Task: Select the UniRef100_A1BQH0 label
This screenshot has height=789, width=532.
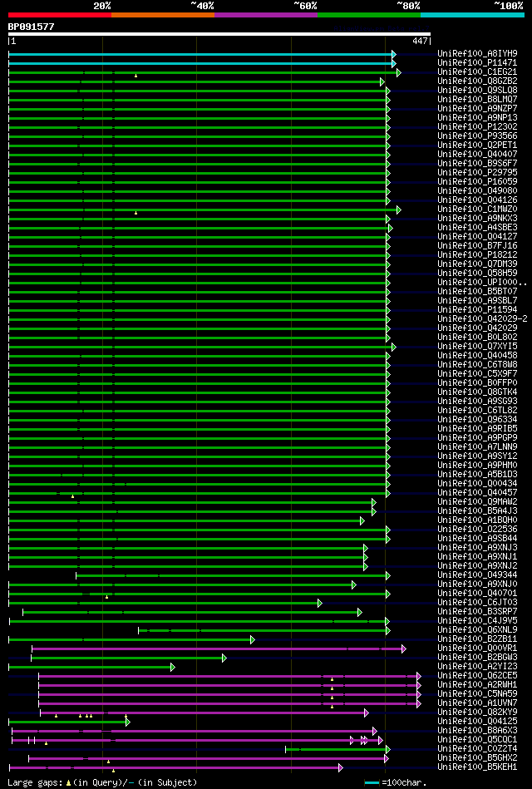Action: pos(478,520)
